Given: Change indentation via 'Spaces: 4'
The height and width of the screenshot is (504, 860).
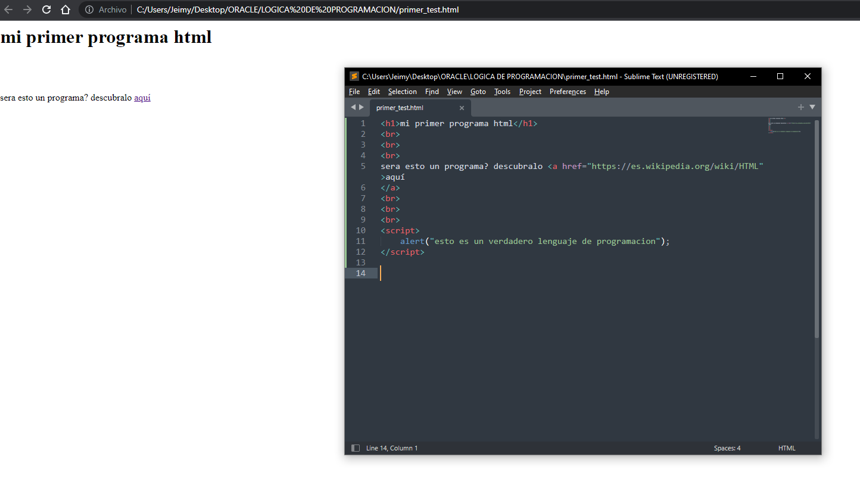Looking at the screenshot, I should (x=727, y=448).
